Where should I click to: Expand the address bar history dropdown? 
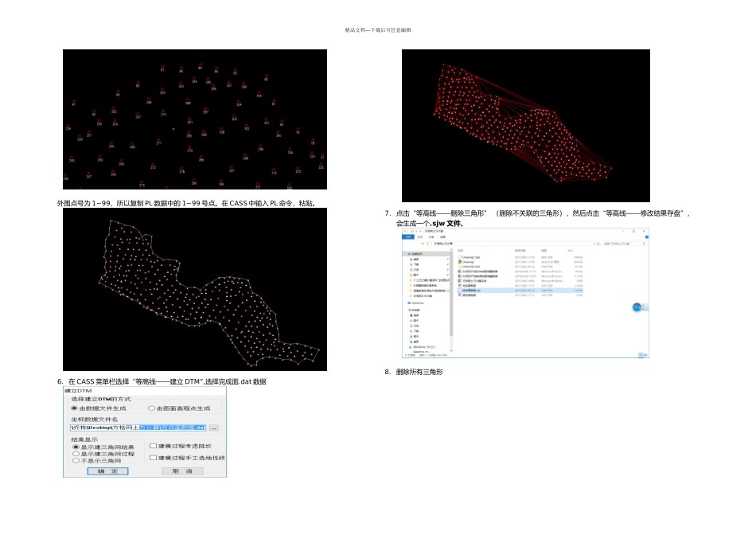pos(593,243)
